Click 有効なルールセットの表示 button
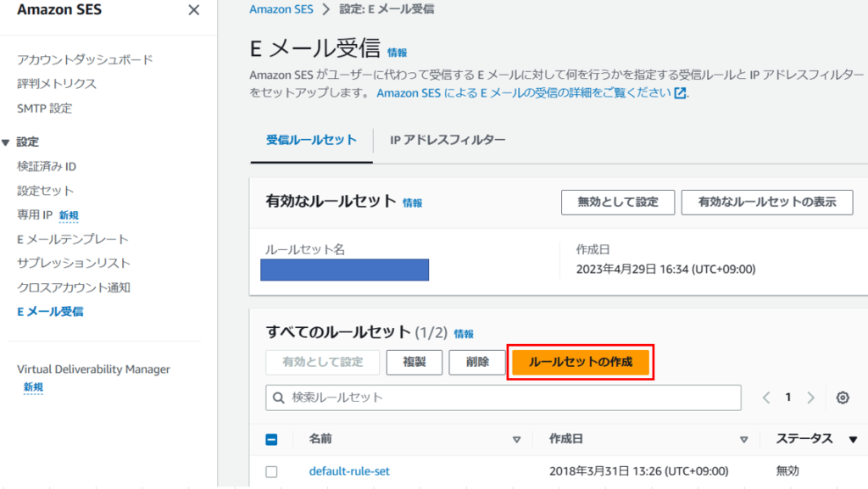Screen dimensions: 868x489 [x=767, y=203]
